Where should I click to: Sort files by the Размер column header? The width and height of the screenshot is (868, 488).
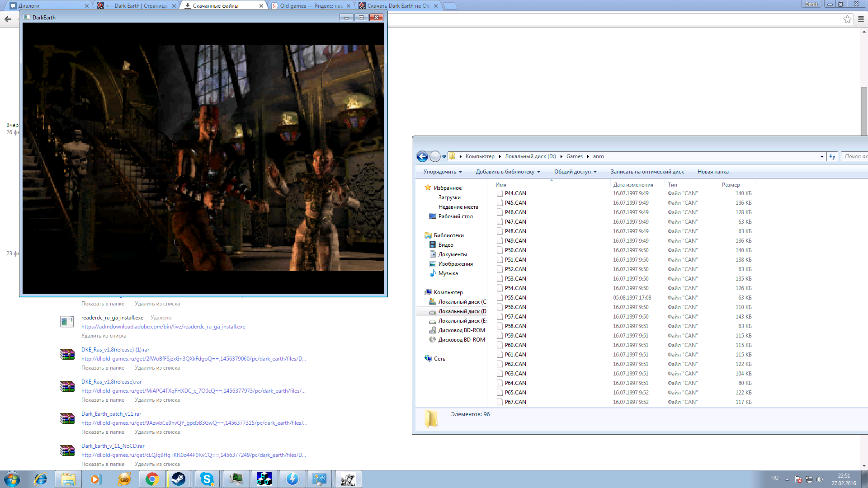pos(731,184)
